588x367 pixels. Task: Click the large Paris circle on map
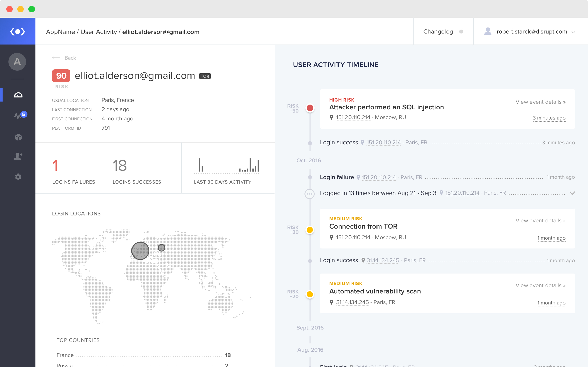(x=140, y=251)
